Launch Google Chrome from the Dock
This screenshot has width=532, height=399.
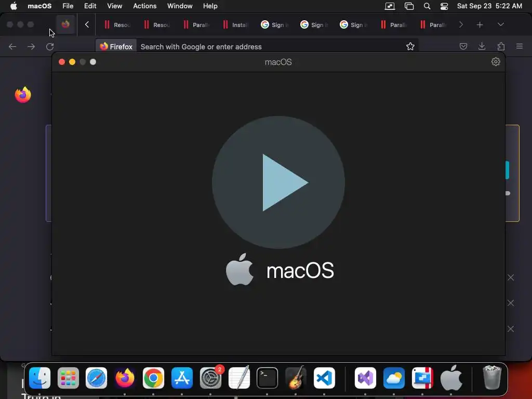click(x=153, y=378)
